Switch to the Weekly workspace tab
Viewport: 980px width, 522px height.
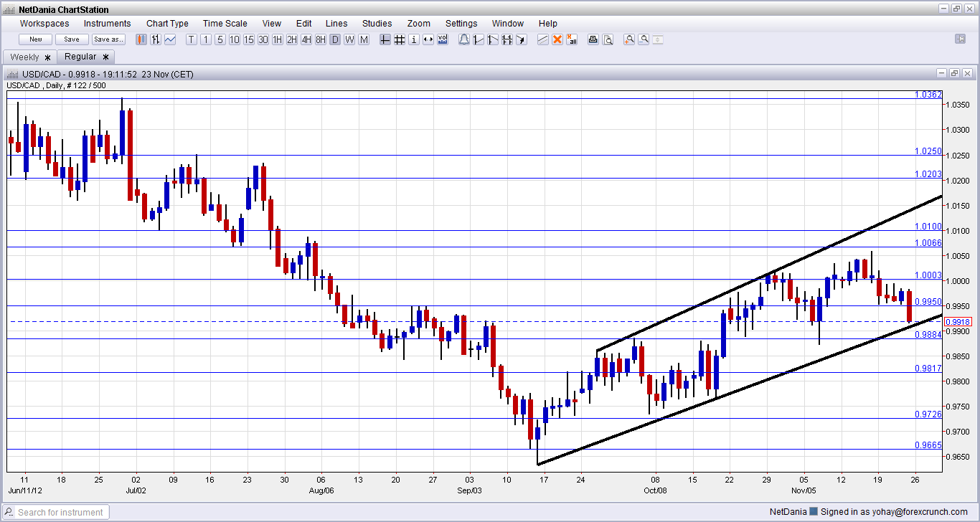click(25, 57)
